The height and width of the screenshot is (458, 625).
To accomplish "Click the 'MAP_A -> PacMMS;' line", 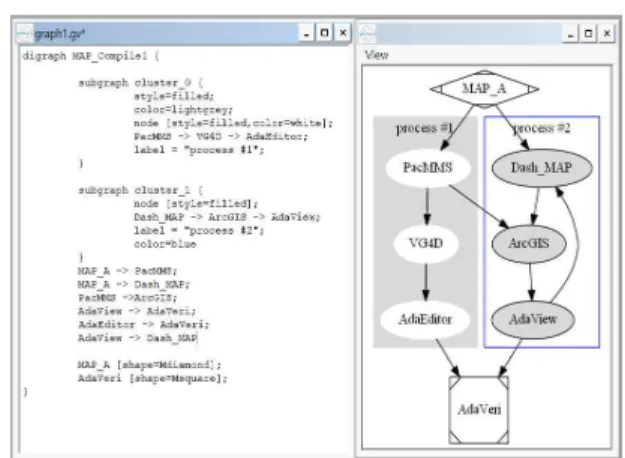I will pyautogui.click(x=127, y=271).
